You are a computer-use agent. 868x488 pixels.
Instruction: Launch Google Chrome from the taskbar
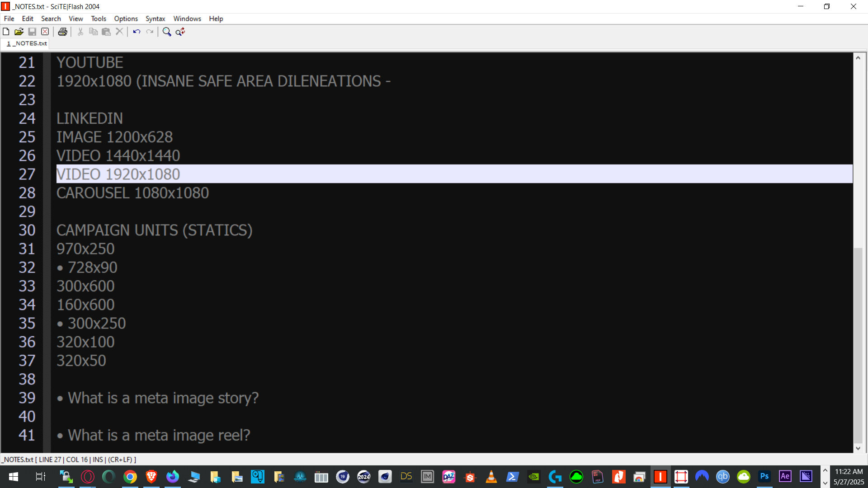point(130,477)
